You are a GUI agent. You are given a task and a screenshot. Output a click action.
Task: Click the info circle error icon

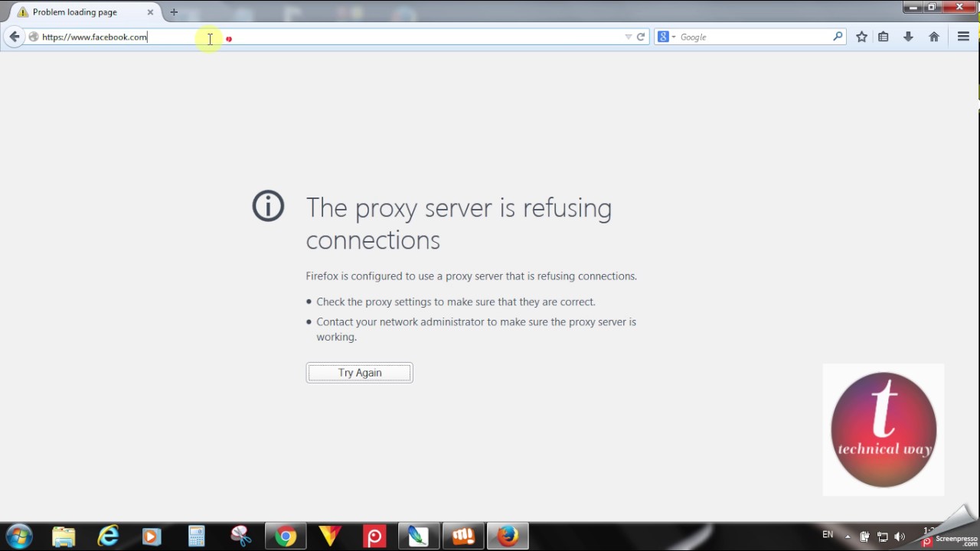pos(268,207)
